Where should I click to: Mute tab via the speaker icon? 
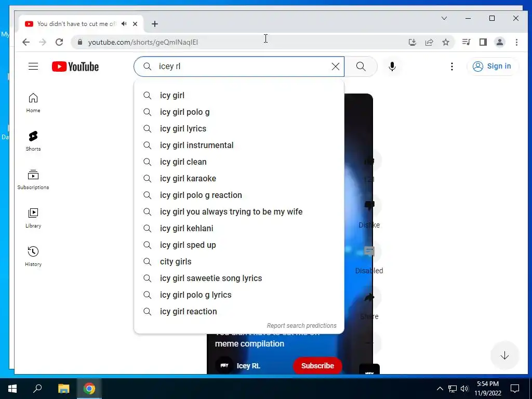(124, 24)
